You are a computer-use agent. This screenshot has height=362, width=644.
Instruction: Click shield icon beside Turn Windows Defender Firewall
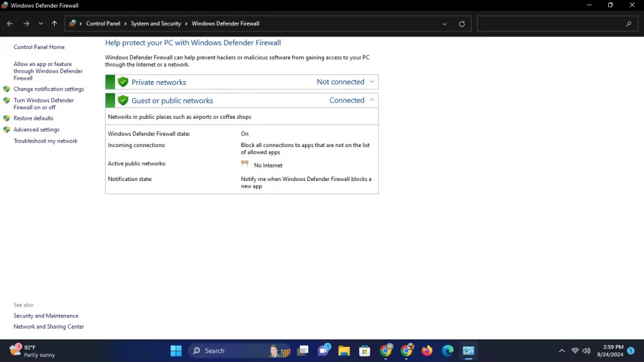6,100
